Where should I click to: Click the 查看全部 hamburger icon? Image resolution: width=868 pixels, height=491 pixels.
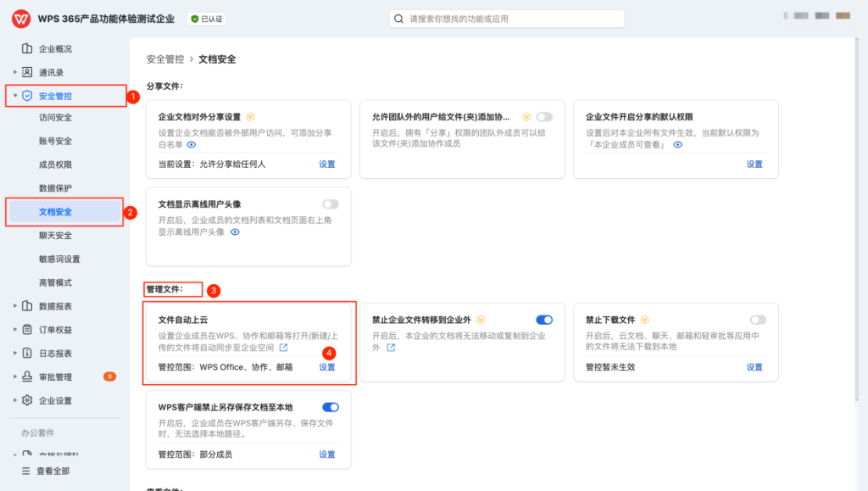coord(25,471)
